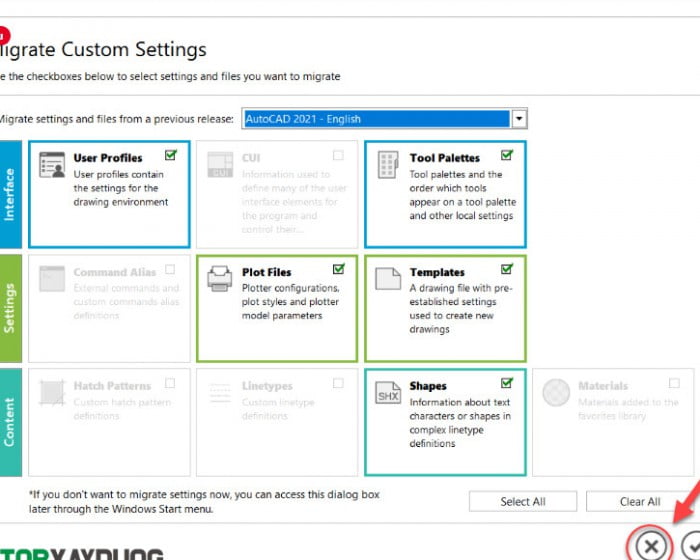
Task: Click the Plot Files printer icon
Action: [220, 279]
